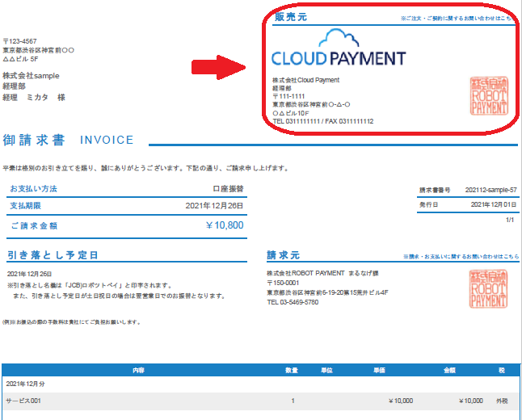Click the 御請求書 title
Image resolution: width=522 pixels, height=420 pixels.
click(x=34, y=140)
